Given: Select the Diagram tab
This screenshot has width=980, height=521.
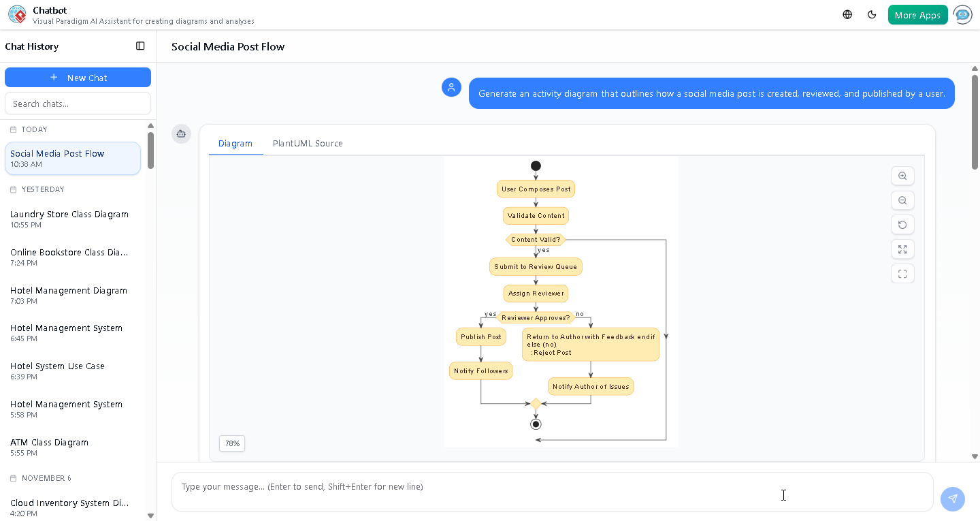Looking at the screenshot, I should click(235, 143).
